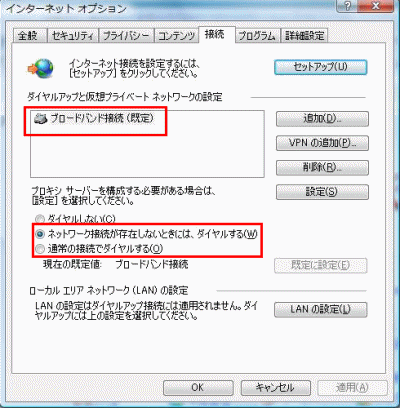400x408 pixels.
Task: Open proxy 設定(S) button
Action: pyautogui.click(x=322, y=192)
